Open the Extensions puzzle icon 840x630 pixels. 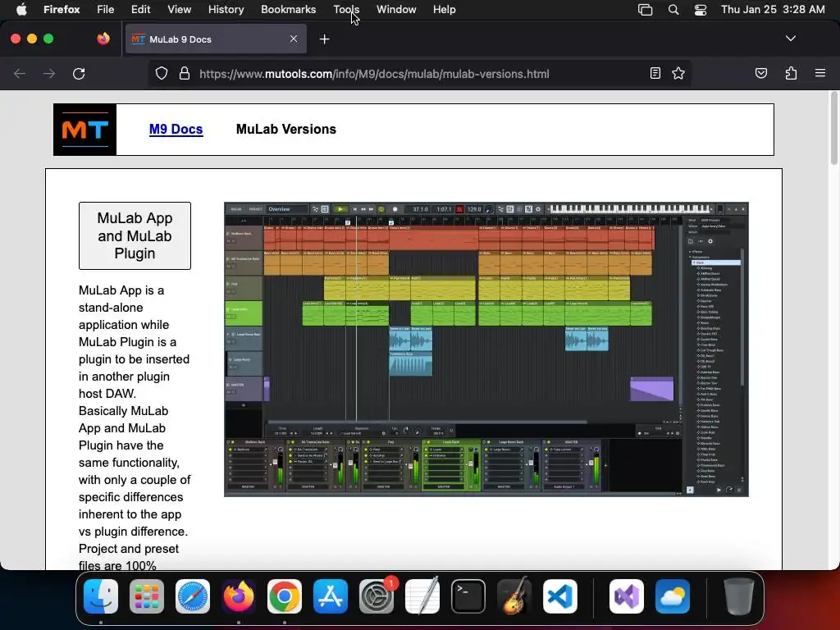[x=791, y=73]
